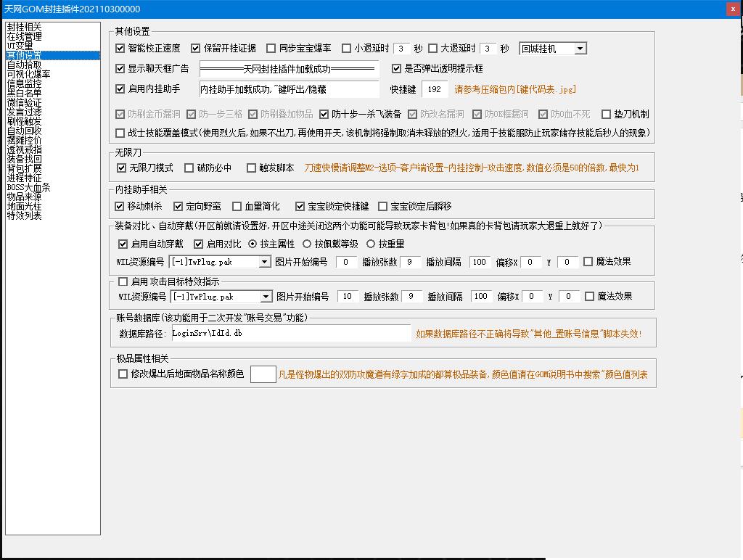Image resolution: width=743 pixels, height=560 pixels.
Task: Open the 自动拾取 settings page
Action: tap(24, 65)
